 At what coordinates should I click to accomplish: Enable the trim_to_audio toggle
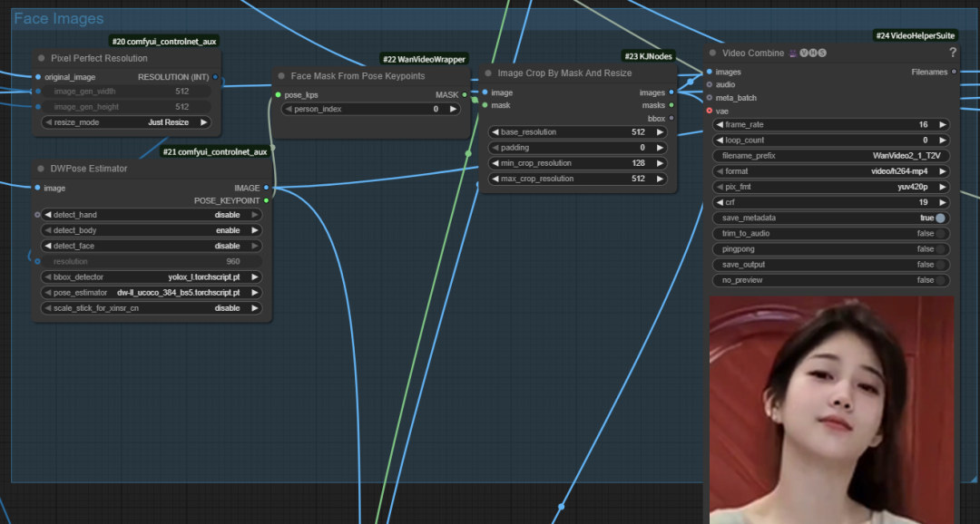940,234
